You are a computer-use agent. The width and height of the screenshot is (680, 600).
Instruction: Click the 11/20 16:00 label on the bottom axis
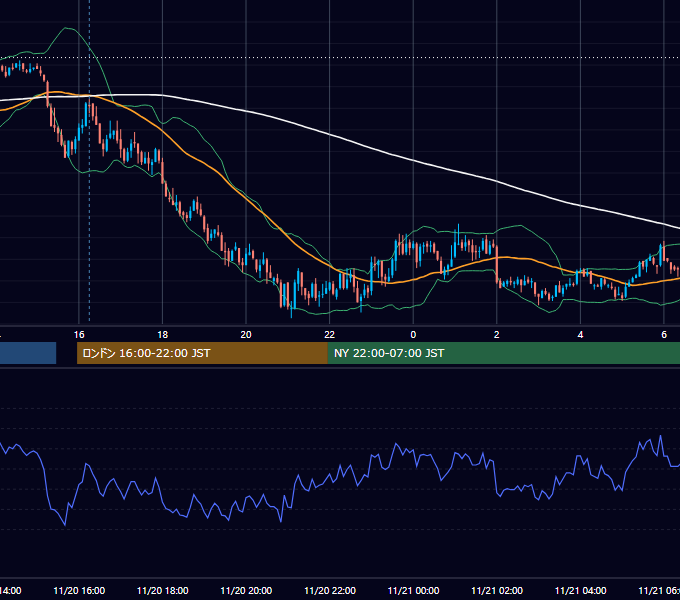coord(79,590)
